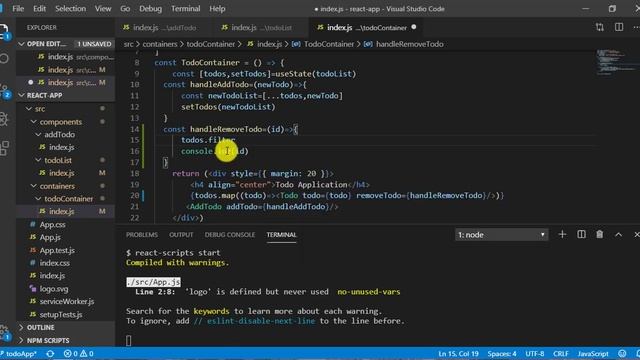Add a new terminal with plus icon

[562, 234]
